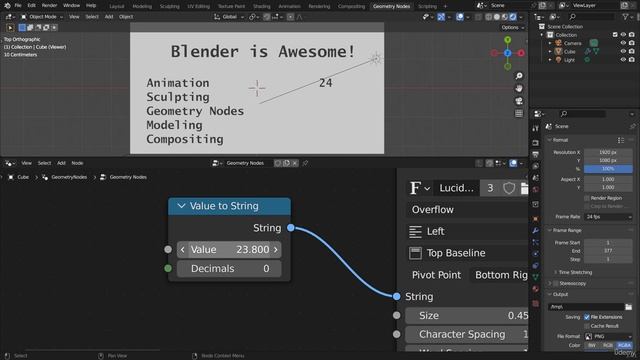Screen dimensions: 640x360
Task: Open Scene properties tab icon
Action: point(536,178)
